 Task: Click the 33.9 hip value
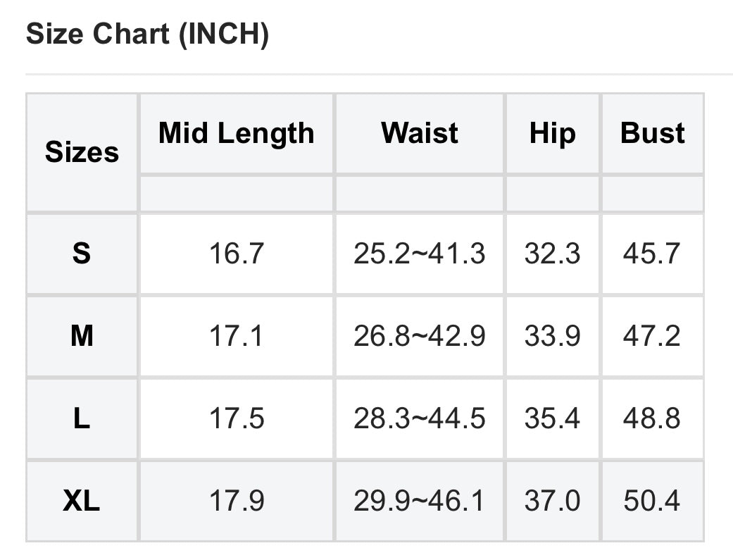tap(552, 336)
